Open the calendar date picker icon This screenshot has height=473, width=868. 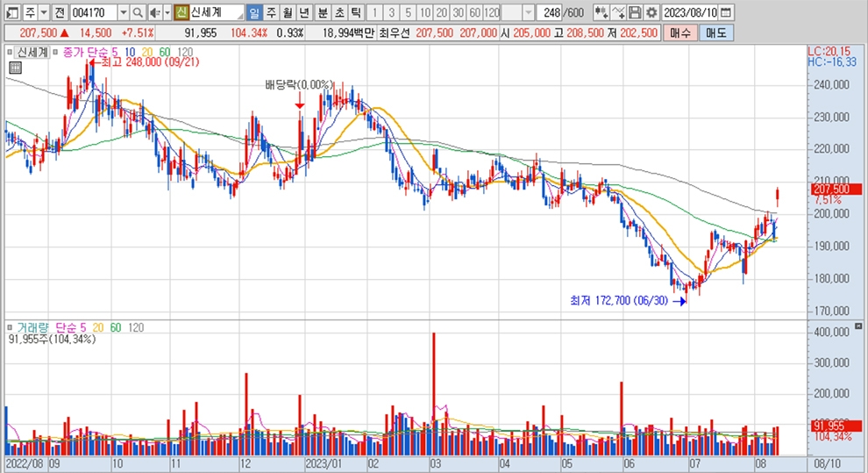(726, 12)
